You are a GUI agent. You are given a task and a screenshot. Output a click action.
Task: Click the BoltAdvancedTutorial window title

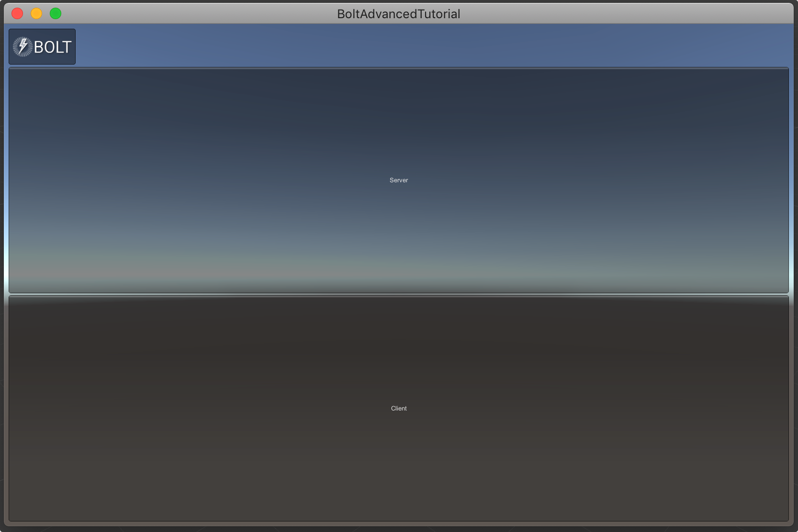tap(399, 14)
